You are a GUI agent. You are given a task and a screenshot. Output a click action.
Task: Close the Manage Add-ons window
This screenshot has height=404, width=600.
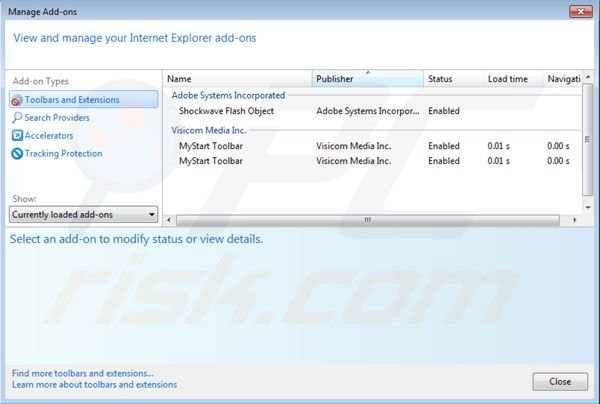point(580,11)
